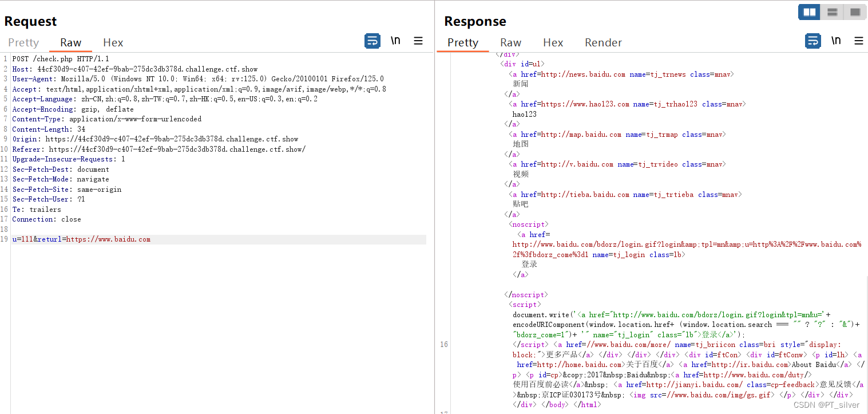Click the 地图 text in Response
This screenshot has height=414, width=868.
click(x=521, y=144)
